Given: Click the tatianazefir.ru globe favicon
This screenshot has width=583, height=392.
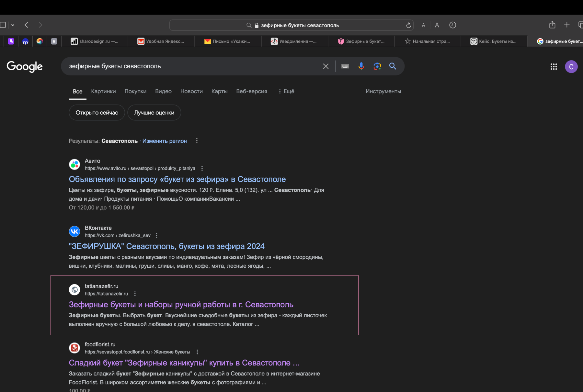Looking at the screenshot, I should tap(74, 290).
